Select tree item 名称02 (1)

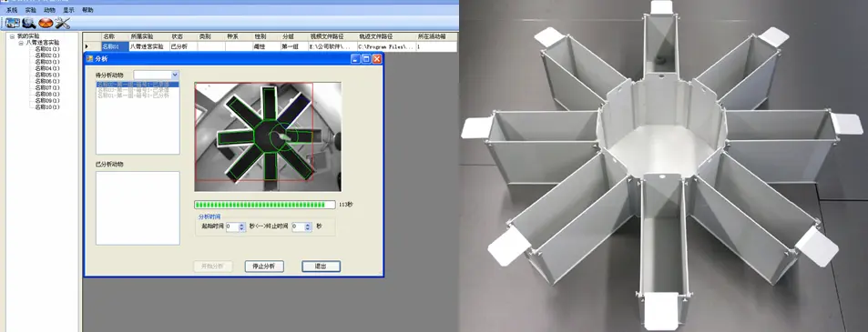[x=47, y=55]
